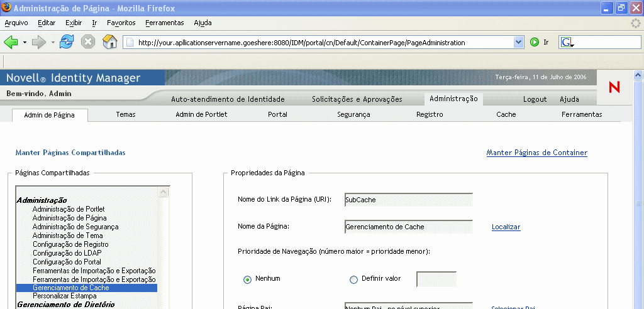Select Configuração de Registro in list
The image size is (644, 309).
coord(70,244)
